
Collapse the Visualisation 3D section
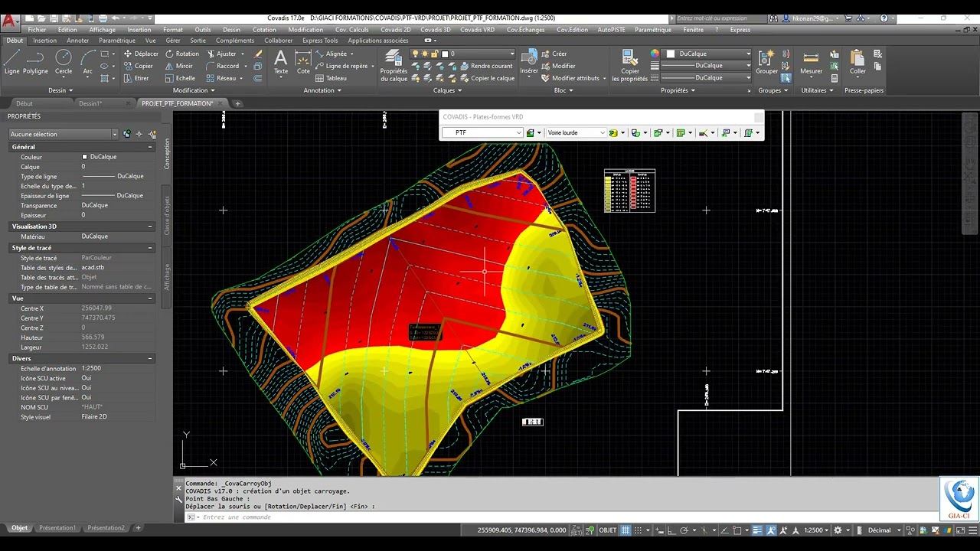(x=150, y=227)
